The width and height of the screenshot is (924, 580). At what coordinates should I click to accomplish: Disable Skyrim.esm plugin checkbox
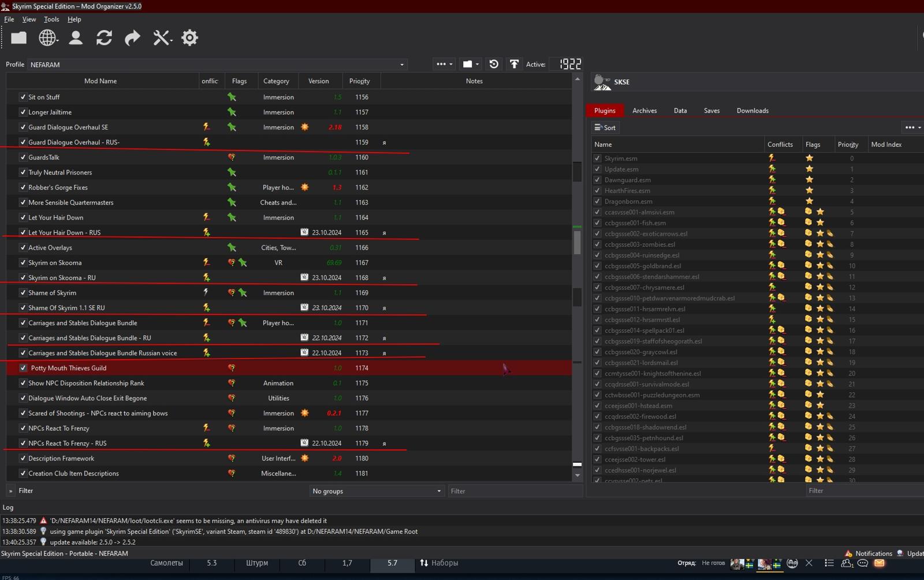[x=597, y=158]
